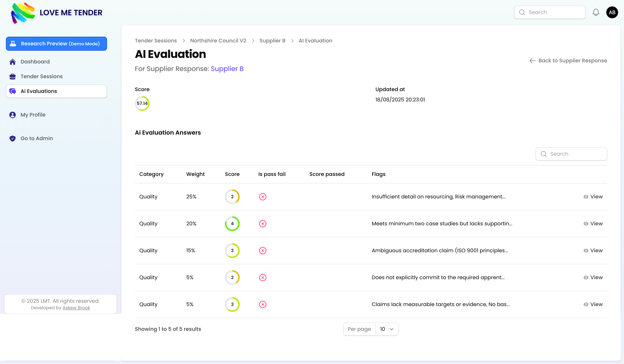Click the notification bell icon
The width and height of the screenshot is (624, 364).
(x=596, y=12)
